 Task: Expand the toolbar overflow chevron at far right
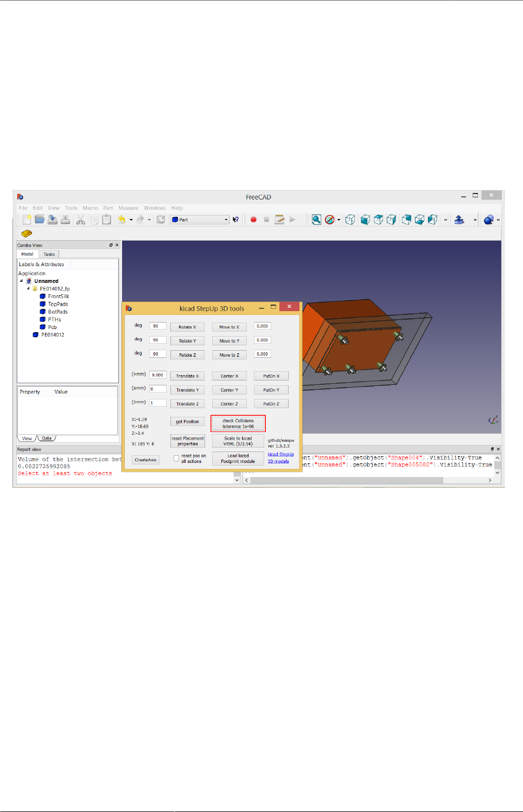click(498, 220)
